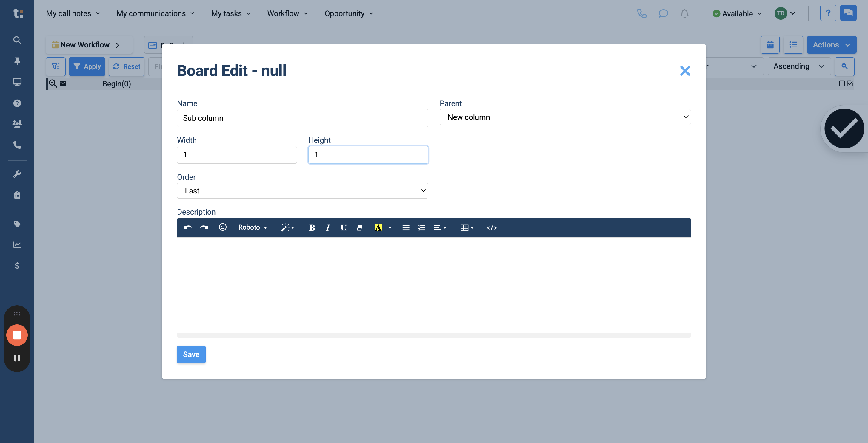Viewport: 868px width, 443px height.
Task: Click the checked checkbox in Begin row
Action: (850, 84)
